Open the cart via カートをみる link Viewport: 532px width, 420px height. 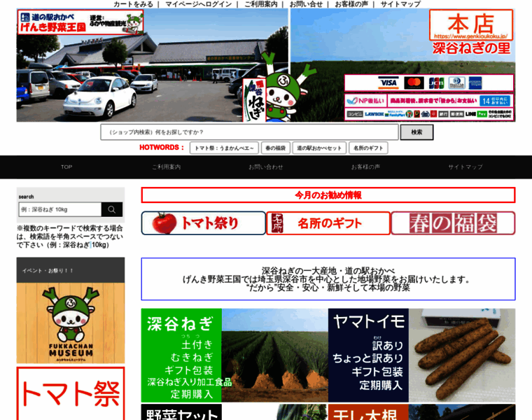(133, 4)
